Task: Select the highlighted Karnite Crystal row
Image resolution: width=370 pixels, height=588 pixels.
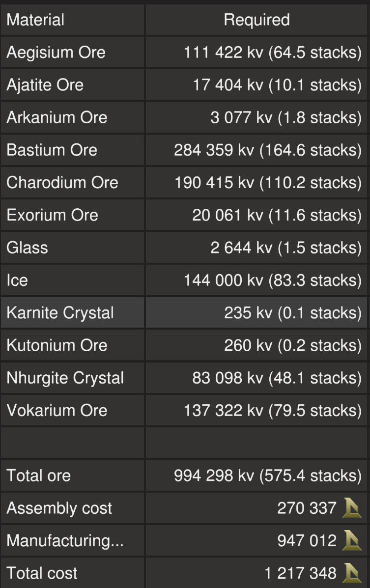Action: coord(60,312)
